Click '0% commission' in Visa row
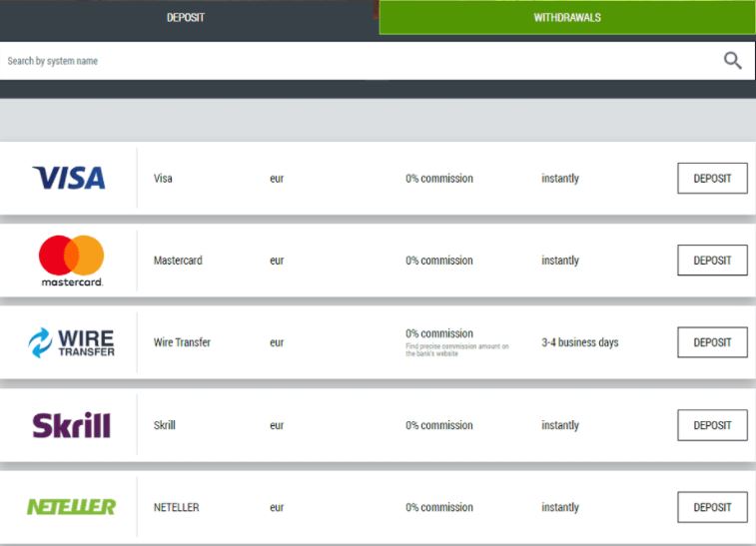756x546 pixels. coord(439,179)
